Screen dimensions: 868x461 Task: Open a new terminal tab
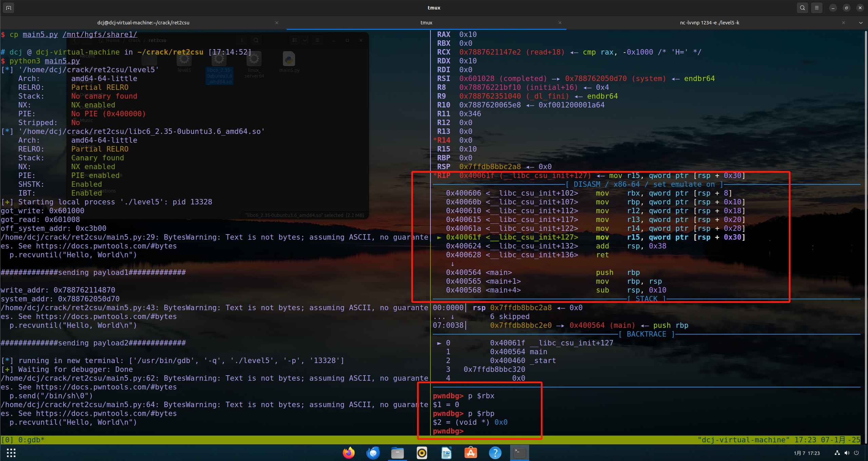pyautogui.click(x=8, y=8)
